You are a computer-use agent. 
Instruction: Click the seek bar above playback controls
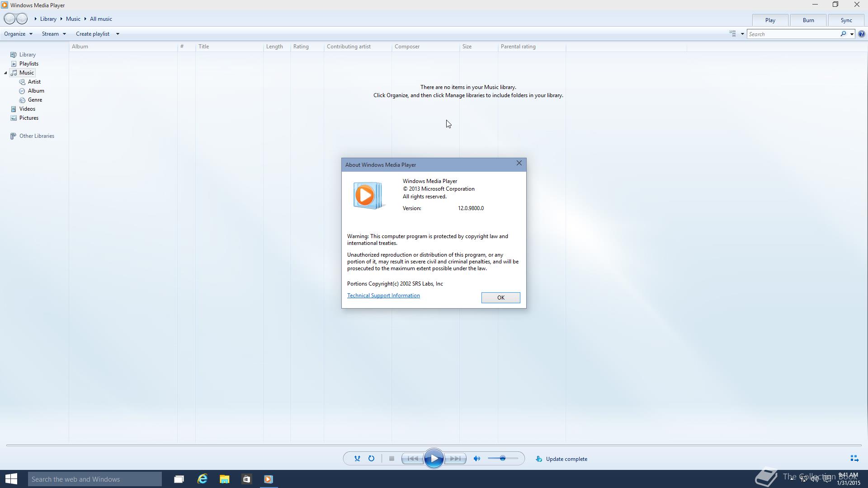(434, 446)
